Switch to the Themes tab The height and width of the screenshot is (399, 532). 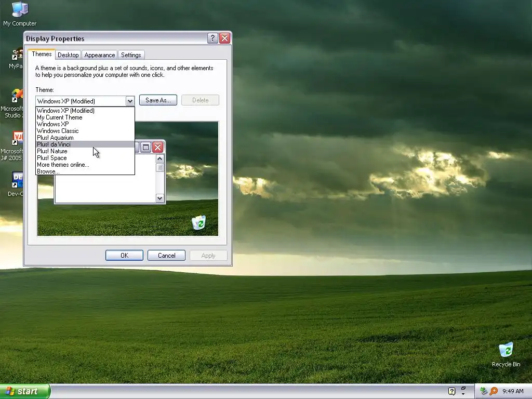42,54
